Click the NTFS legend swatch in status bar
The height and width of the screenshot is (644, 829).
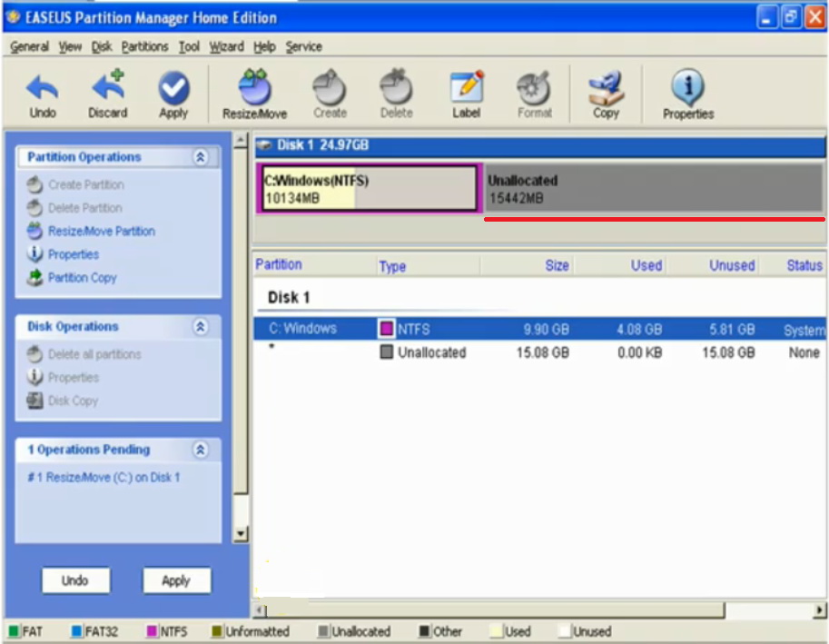pyautogui.click(x=152, y=630)
